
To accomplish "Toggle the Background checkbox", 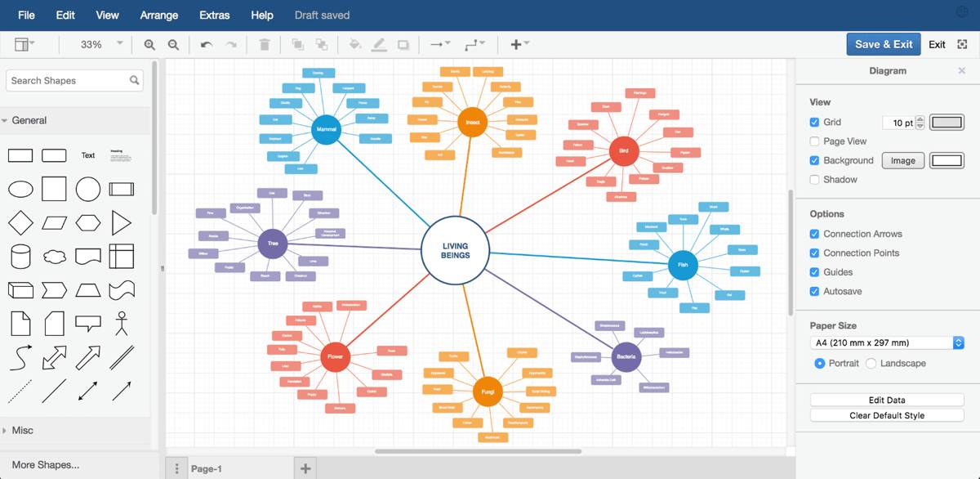I will (x=814, y=160).
